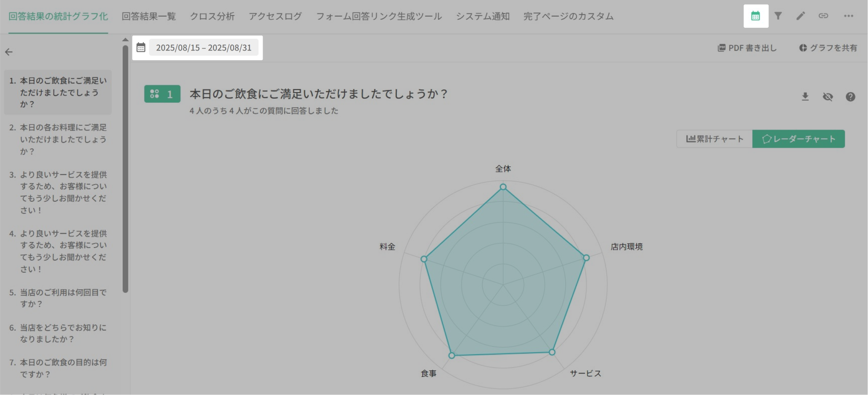Switch to 累計チャート view
The width and height of the screenshot is (868, 395).
coord(715,139)
